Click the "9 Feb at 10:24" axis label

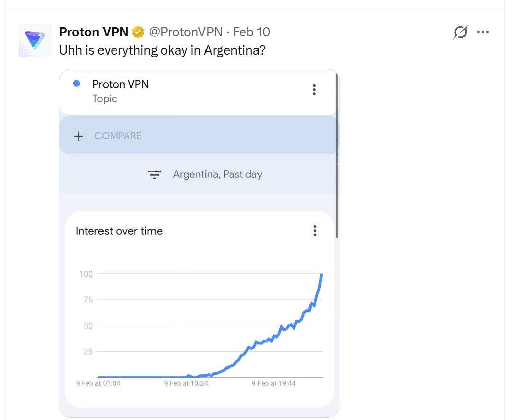pyautogui.click(x=186, y=383)
